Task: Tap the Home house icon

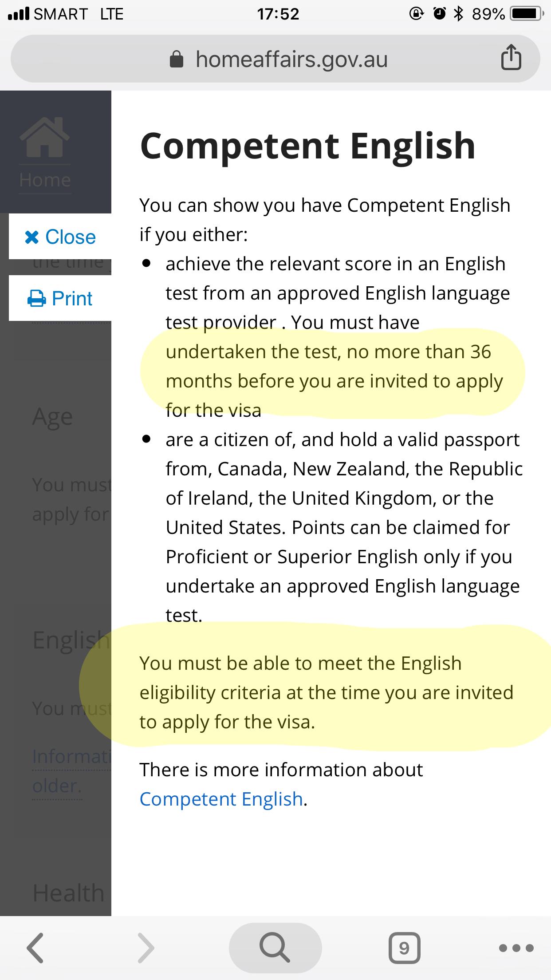Action: (44, 137)
